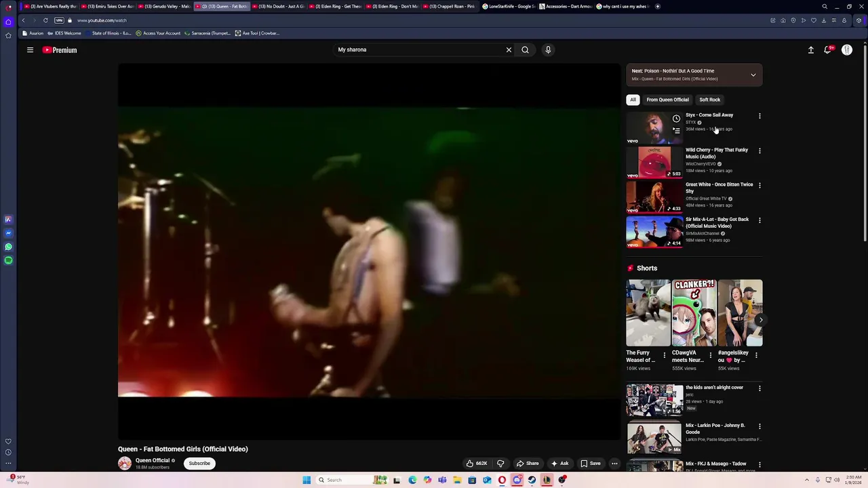Select the 'From Queen Official' chip
The width and height of the screenshot is (868, 488).
[x=667, y=100]
